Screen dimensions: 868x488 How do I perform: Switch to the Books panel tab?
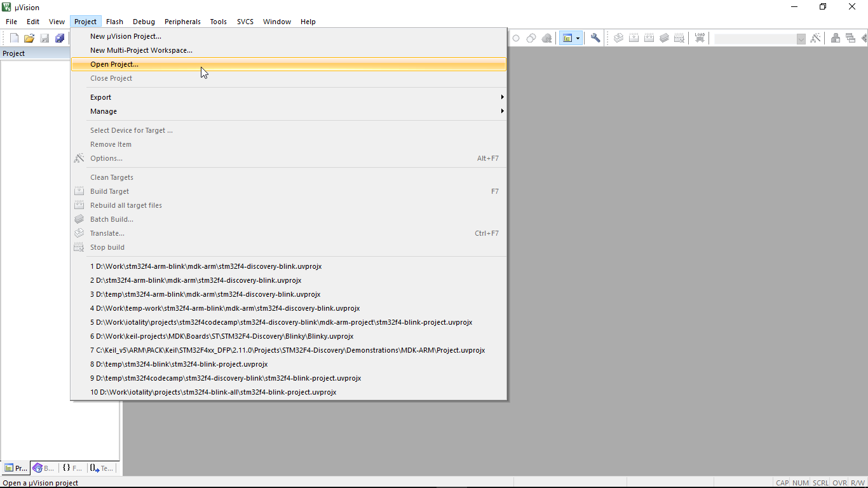pos(44,468)
